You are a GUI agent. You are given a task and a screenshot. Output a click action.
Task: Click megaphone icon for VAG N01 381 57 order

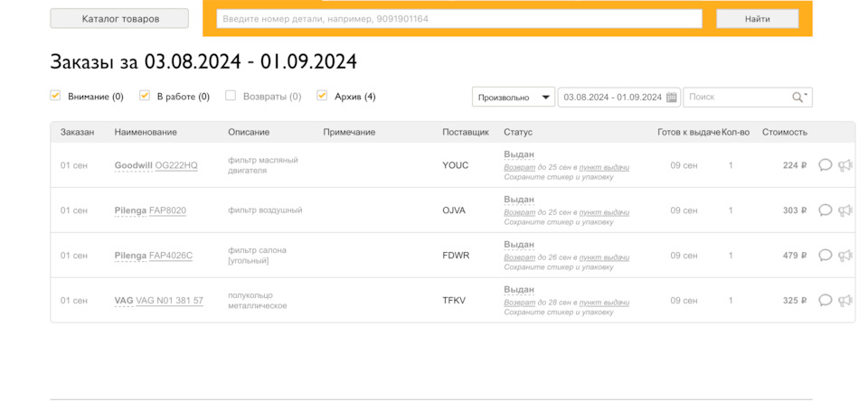[844, 301]
